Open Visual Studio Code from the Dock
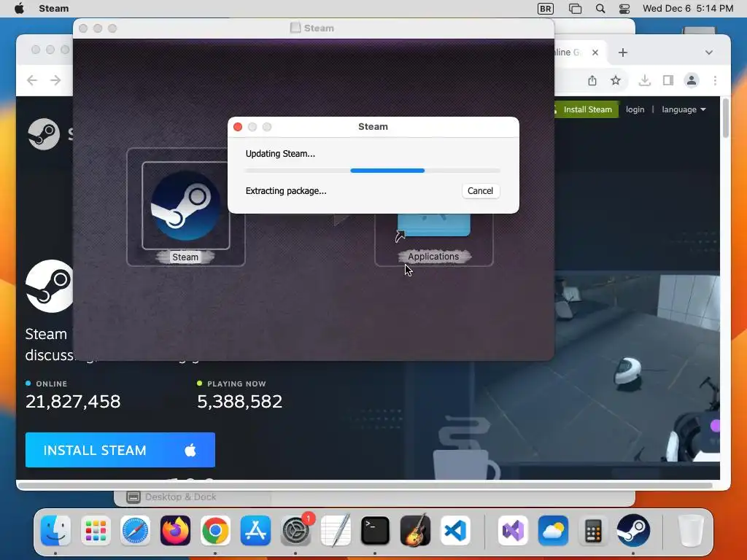 point(455,531)
